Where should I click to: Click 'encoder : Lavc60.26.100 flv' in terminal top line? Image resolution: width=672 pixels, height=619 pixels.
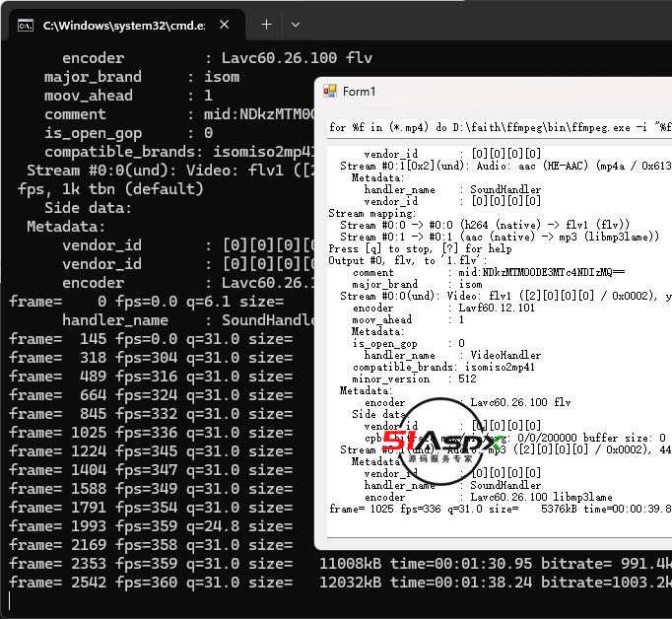coord(218,58)
